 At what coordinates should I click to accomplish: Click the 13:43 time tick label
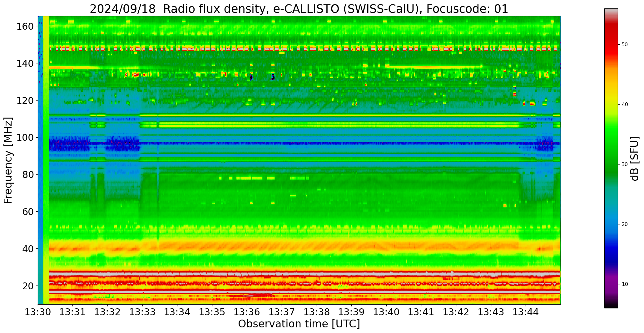click(491, 312)
